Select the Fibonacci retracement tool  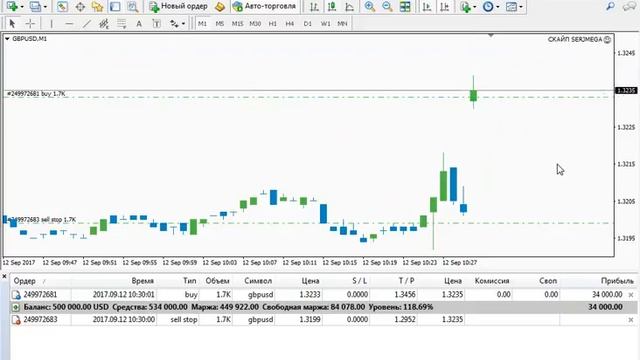[121, 24]
